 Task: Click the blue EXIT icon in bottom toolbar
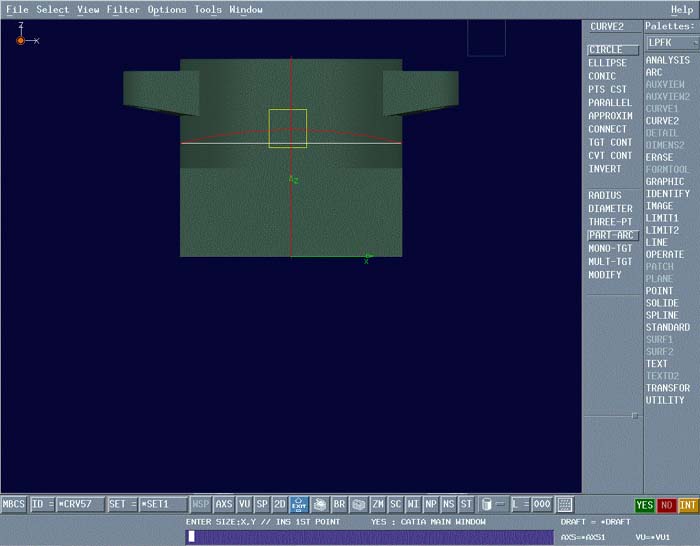click(299, 505)
